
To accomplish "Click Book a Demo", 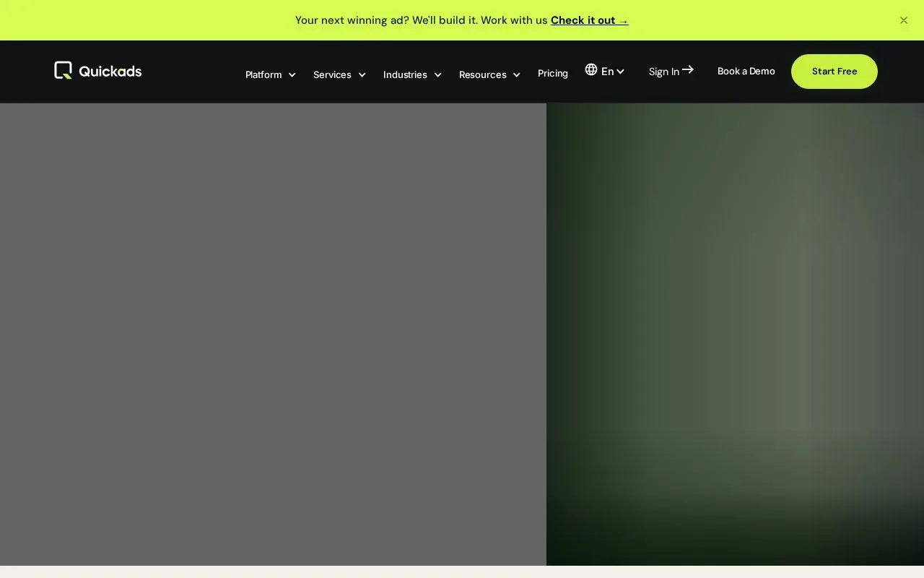I will click(746, 71).
